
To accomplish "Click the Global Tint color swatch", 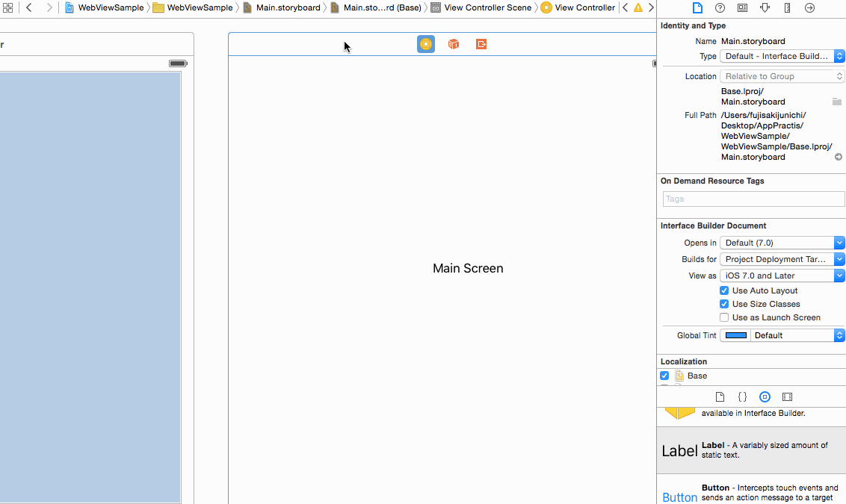I will coord(736,335).
